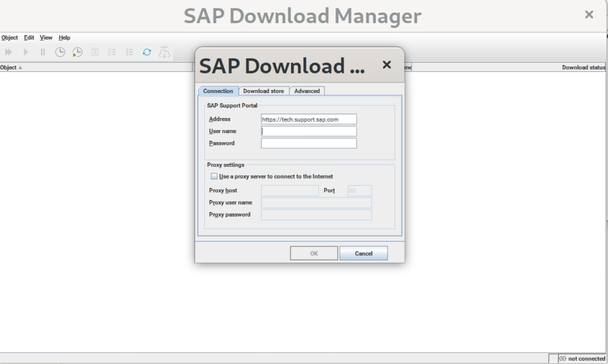Click the clipboard icon in toolbar
Screen dimensions: 608x364
coord(94,52)
